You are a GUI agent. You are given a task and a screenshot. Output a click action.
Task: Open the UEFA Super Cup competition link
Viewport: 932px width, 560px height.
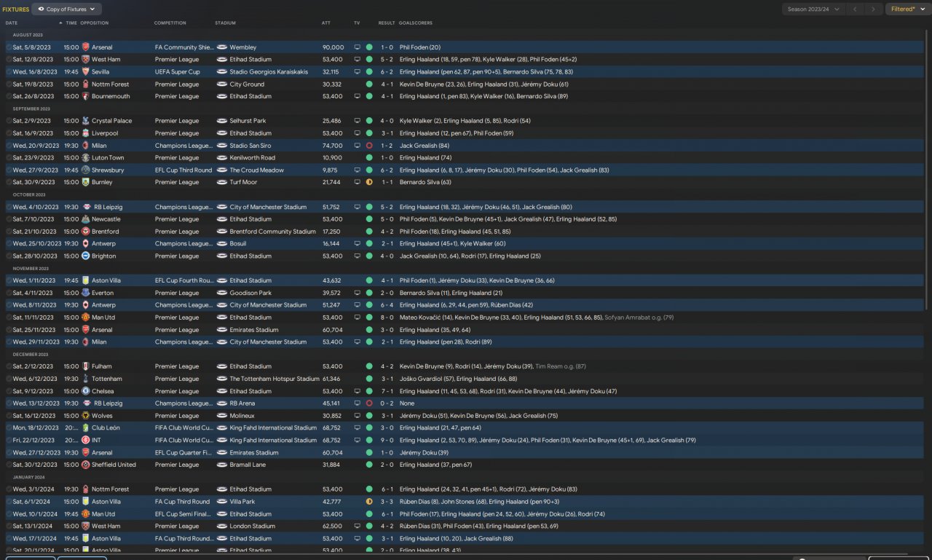(x=178, y=72)
